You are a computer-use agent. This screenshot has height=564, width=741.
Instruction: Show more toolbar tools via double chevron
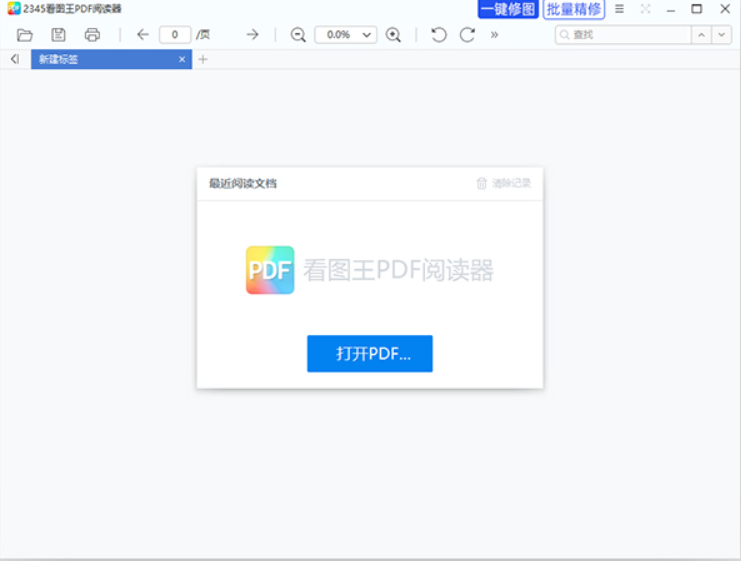(494, 35)
